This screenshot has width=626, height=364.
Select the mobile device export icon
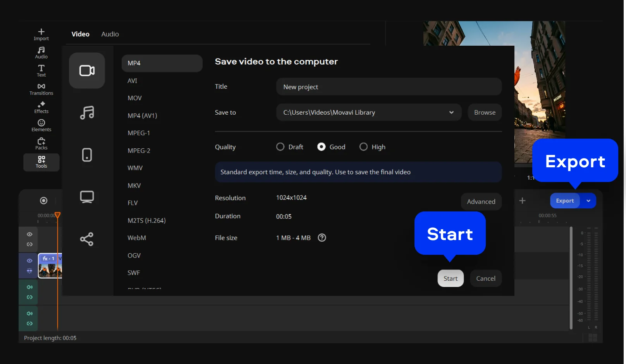click(87, 155)
